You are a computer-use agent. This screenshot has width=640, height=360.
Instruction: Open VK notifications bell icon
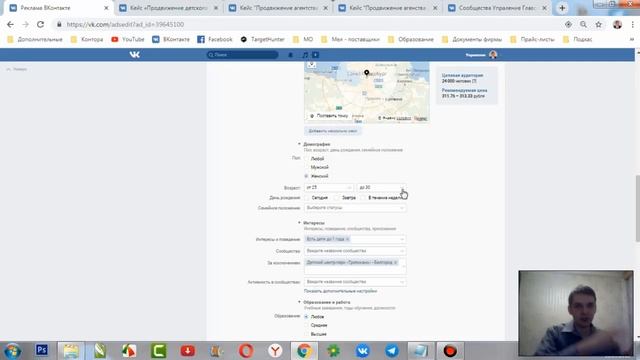coord(291,55)
